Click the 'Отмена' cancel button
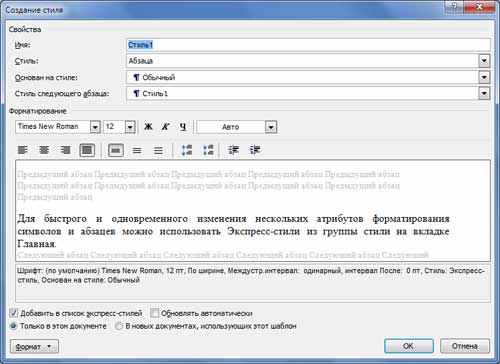 point(465,346)
